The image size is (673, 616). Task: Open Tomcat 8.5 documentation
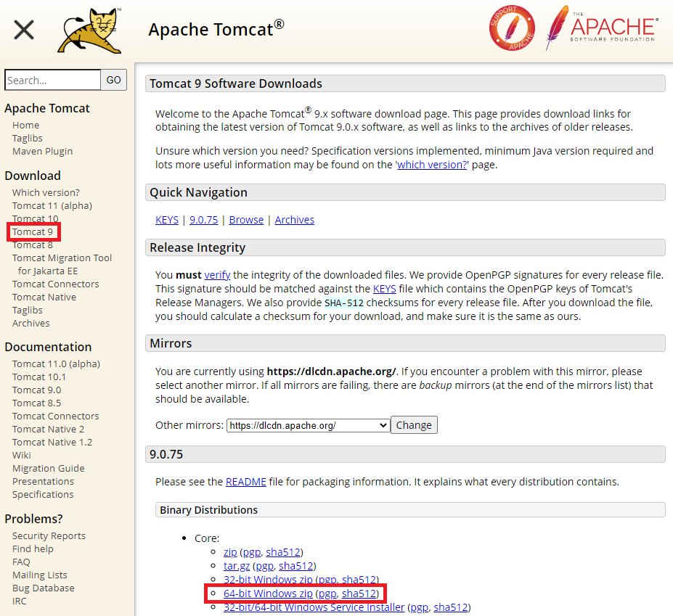coord(36,403)
